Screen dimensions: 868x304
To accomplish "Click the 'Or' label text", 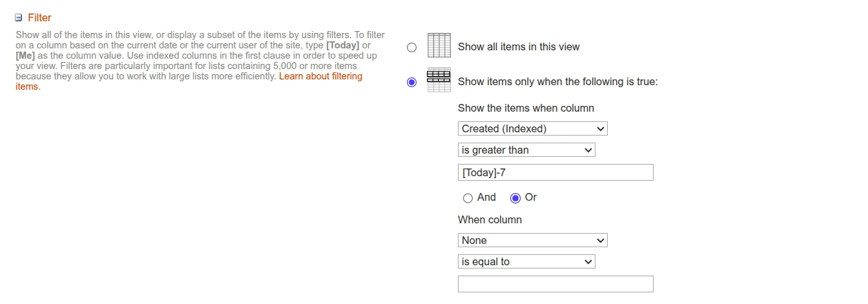I will (531, 198).
